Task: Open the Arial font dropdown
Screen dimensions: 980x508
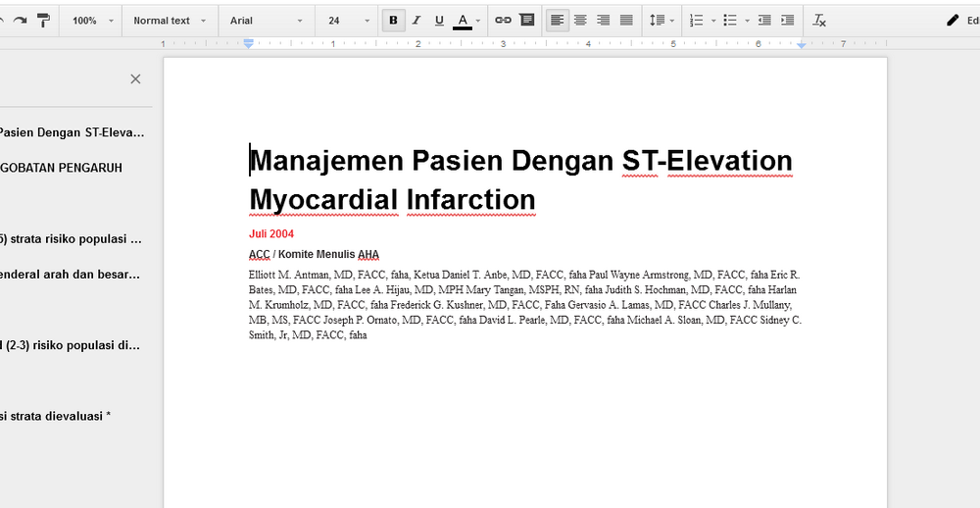Action: tap(267, 21)
